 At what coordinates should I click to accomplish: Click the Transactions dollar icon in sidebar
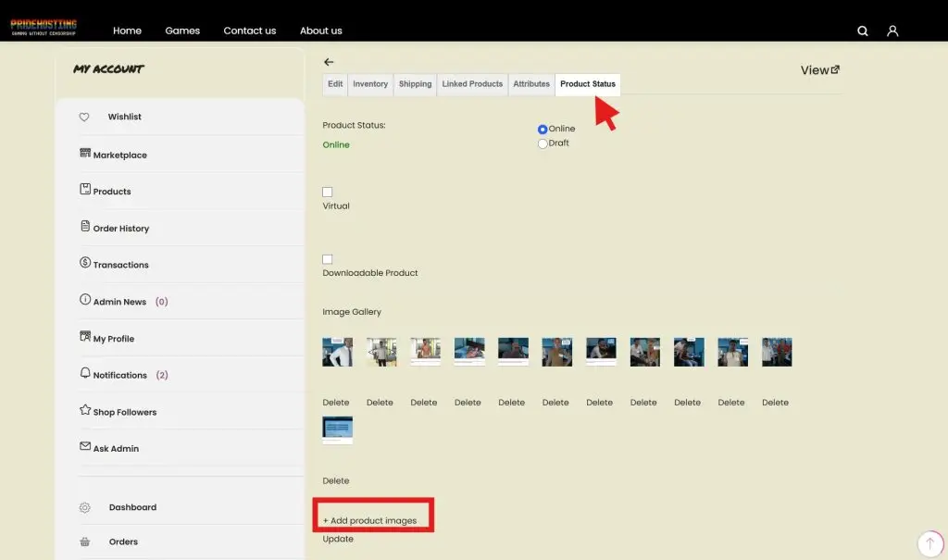pos(85,264)
